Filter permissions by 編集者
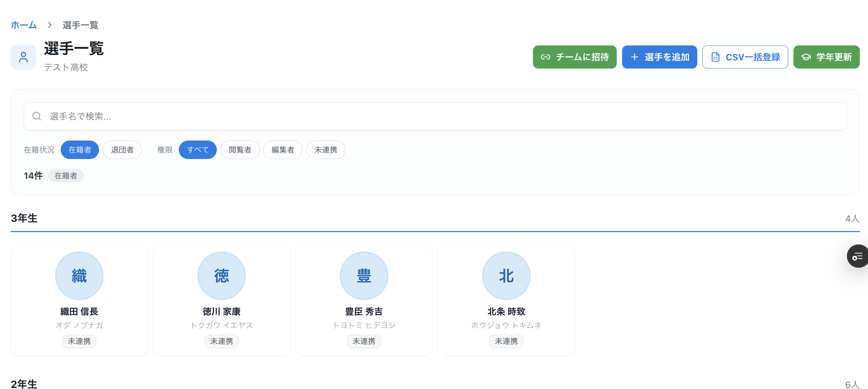868x389 pixels. click(282, 150)
